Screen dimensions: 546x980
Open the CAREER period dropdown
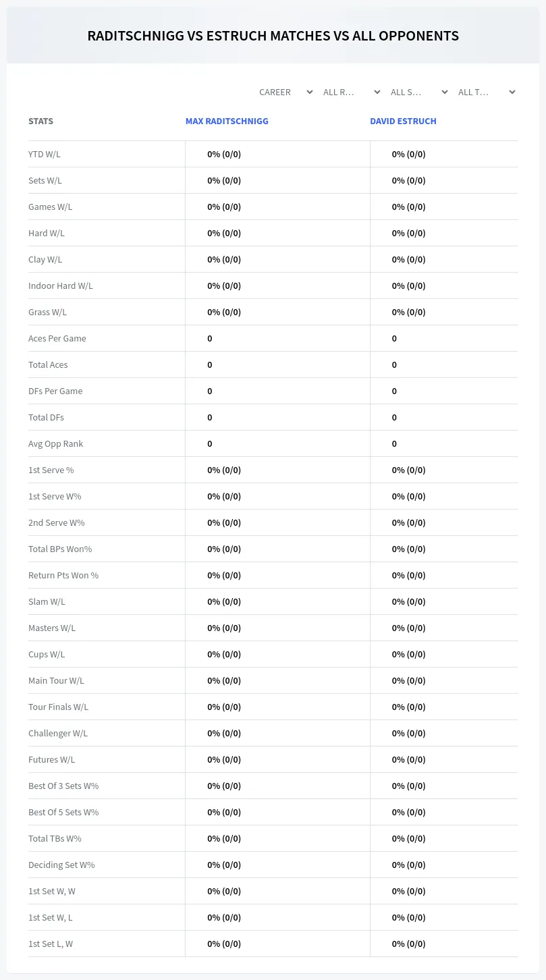pos(285,92)
